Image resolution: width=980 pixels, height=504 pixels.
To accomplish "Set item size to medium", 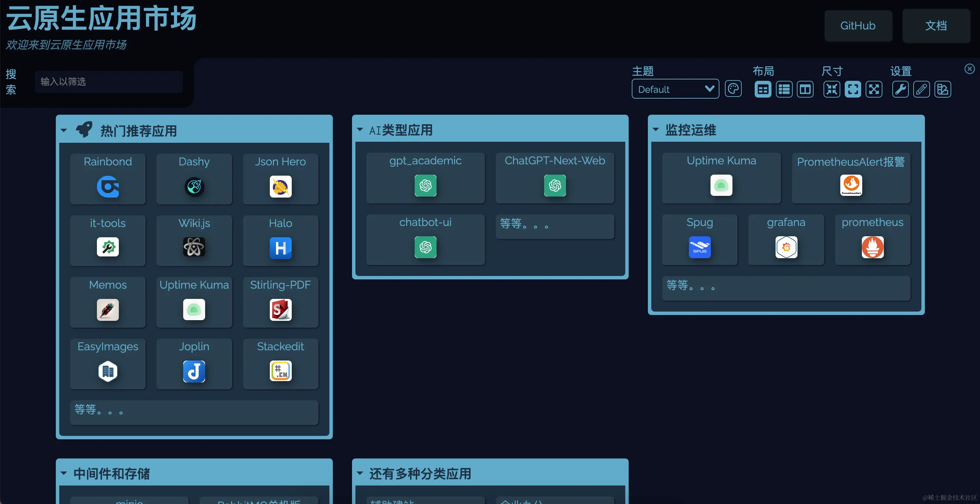I will coord(853,89).
